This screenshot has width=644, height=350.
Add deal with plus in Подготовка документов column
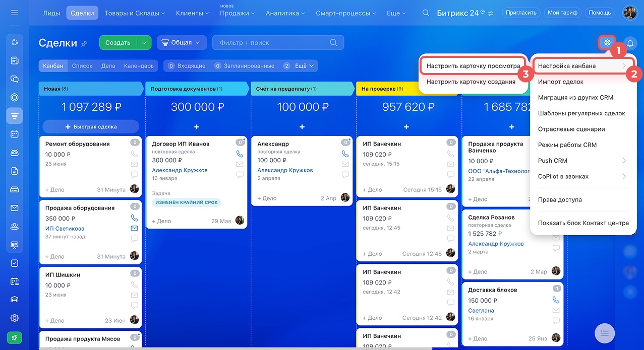197,127
